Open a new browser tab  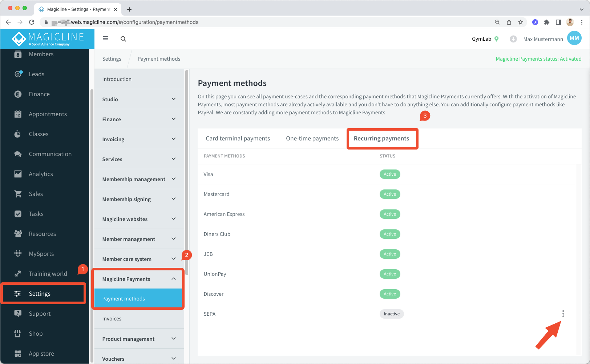tap(129, 9)
